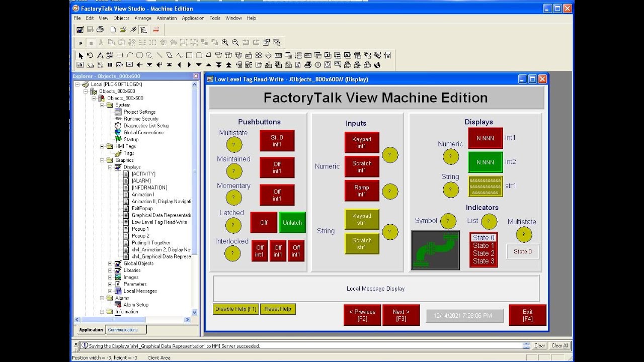Select the 'Putting It Together' display entry
Image resolution: width=644 pixels, height=362 pixels.
pyautogui.click(x=151, y=243)
